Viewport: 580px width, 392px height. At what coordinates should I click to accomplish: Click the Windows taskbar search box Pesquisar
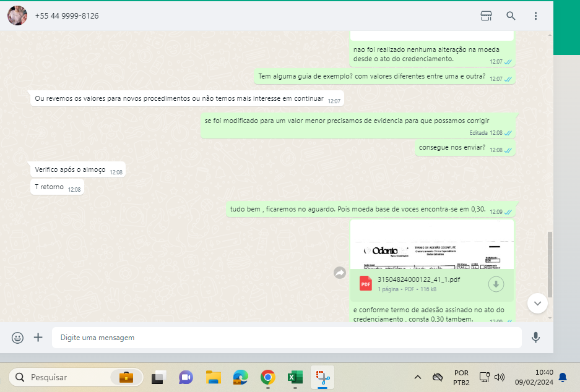tap(76, 377)
